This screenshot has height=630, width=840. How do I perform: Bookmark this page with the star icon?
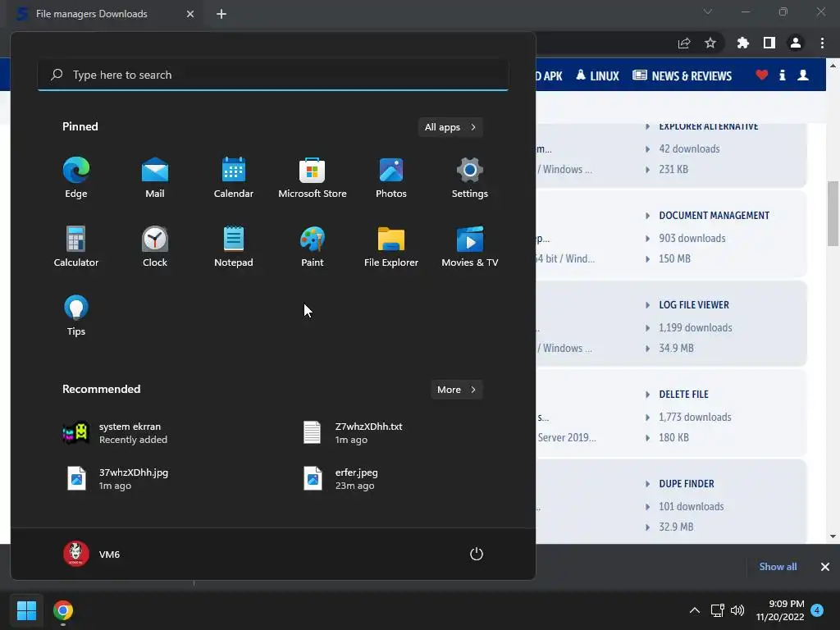710,43
